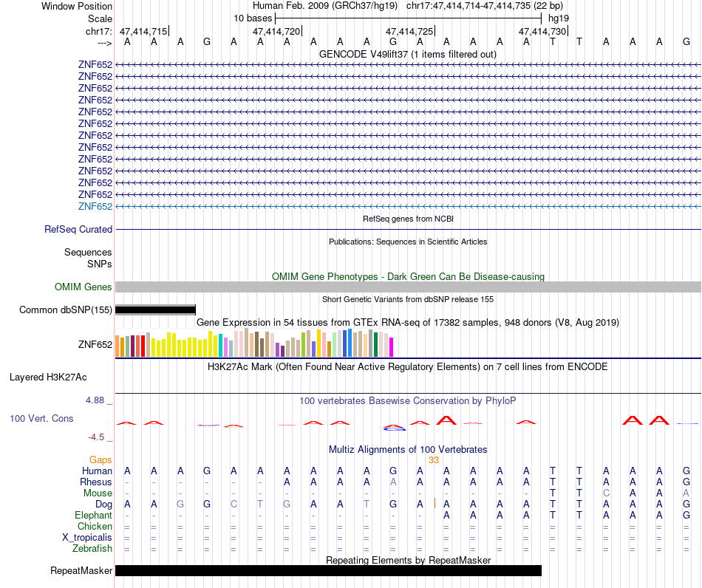The image size is (702, 588).
Task: Click the 47,414,720 coordinate marker
Action: click(276, 31)
